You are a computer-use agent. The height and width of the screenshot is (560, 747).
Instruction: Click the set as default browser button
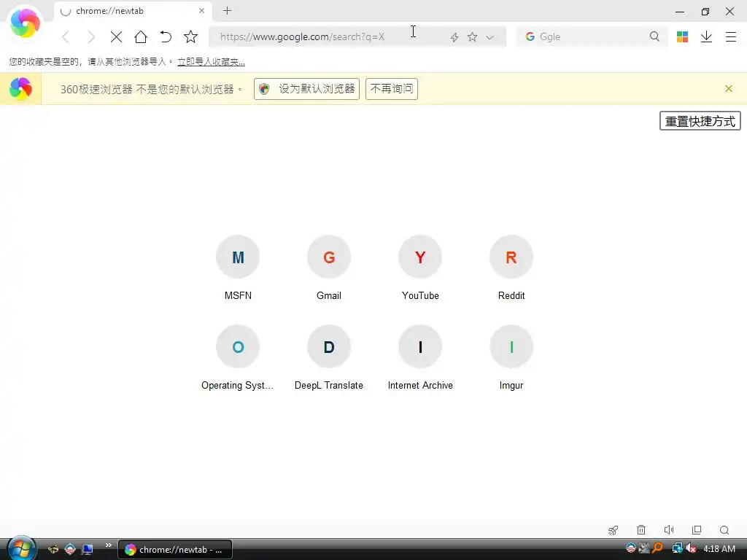(x=307, y=88)
